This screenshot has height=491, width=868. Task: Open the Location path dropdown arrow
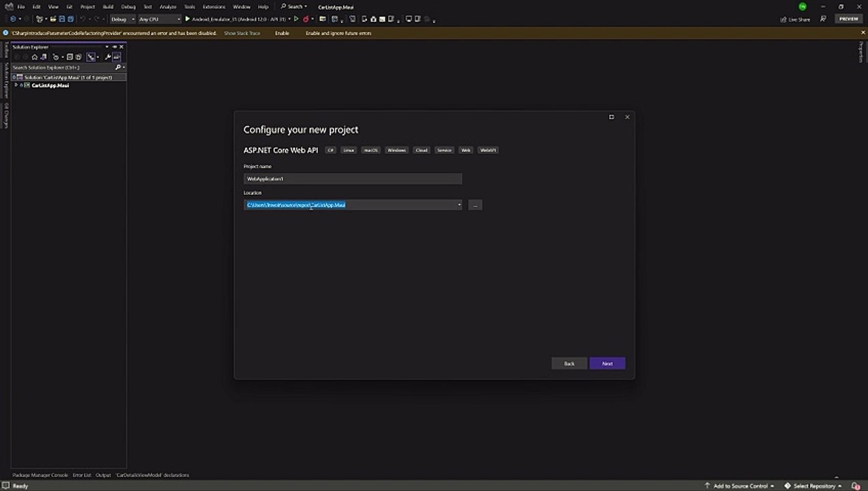(x=459, y=205)
